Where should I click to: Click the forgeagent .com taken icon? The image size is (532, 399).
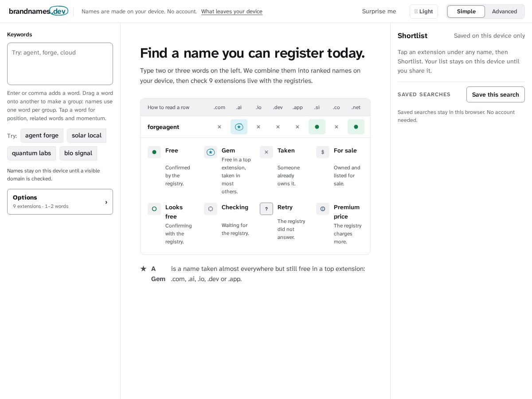(x=219, y=127)
